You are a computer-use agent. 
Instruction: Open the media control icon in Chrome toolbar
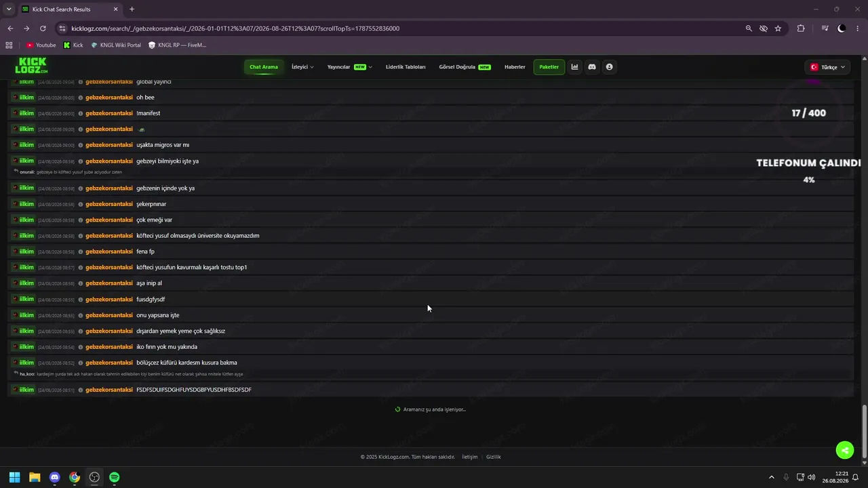[825, 28]
